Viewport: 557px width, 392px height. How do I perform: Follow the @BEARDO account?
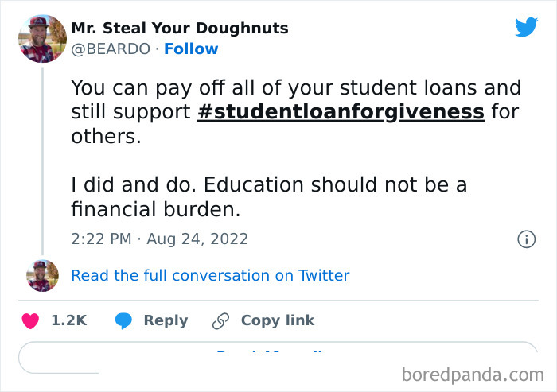(x=191, y=49)
